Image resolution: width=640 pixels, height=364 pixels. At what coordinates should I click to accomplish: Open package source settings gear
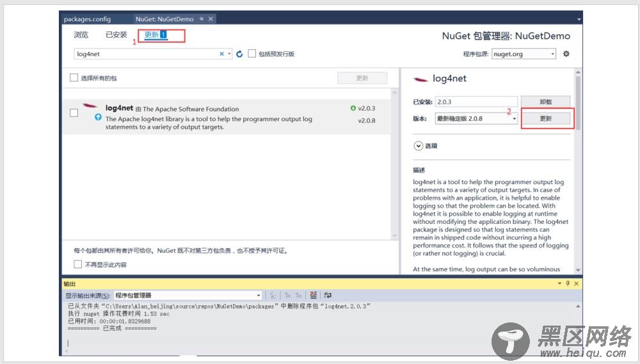point(566,54)
